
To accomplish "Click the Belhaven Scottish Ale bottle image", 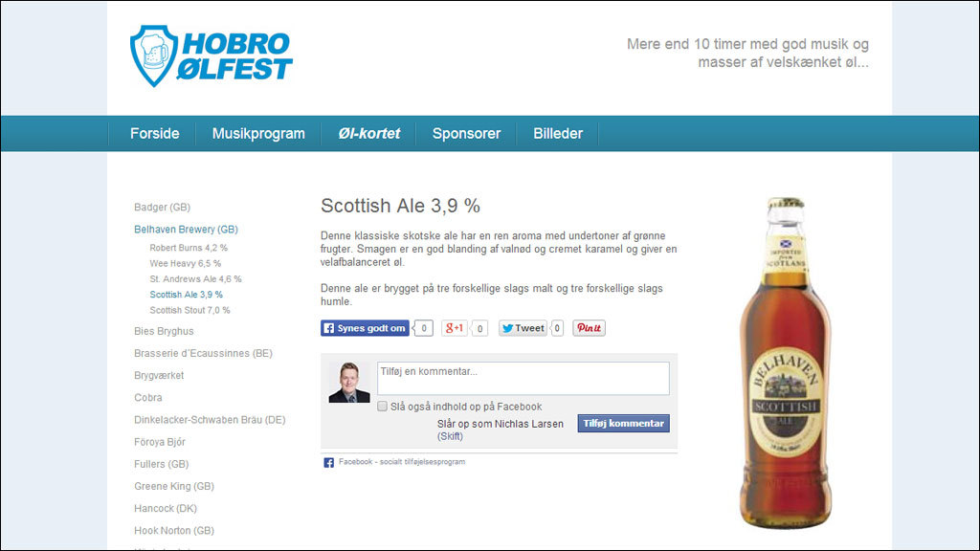I will coord(786,364).
